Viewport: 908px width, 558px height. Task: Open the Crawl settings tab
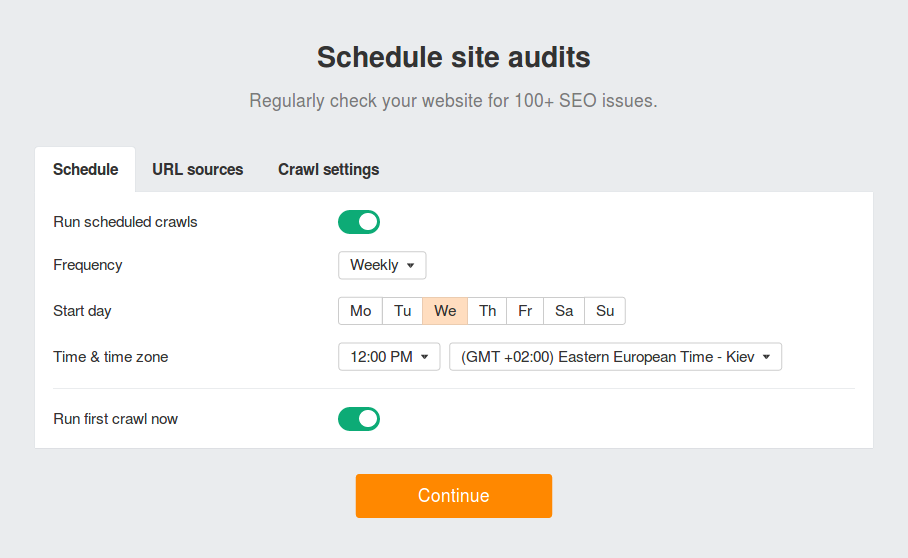[x=328, y=169]
